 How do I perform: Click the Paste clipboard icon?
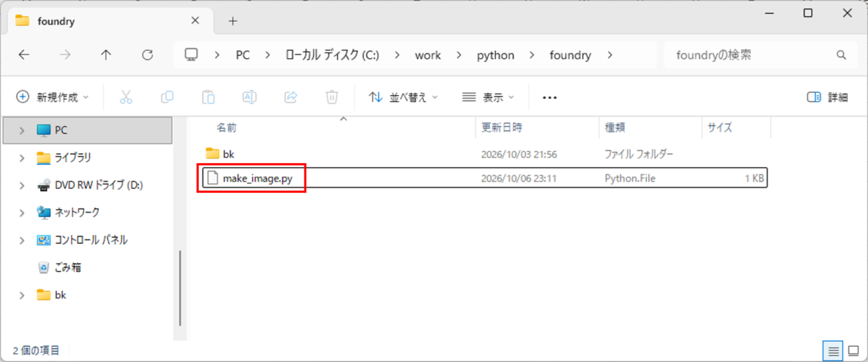click(x=208, y=98)
